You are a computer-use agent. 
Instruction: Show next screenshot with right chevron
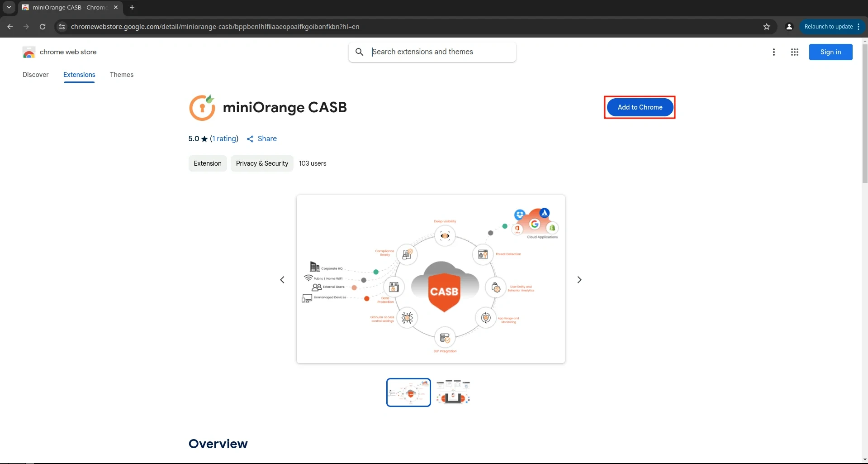579,280
